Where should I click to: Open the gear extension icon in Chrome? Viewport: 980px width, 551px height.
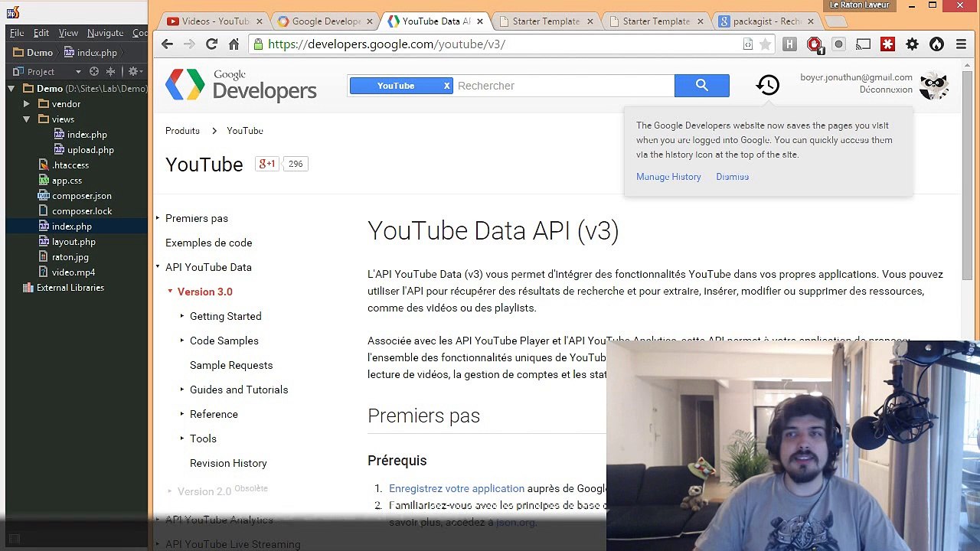(912, 44)
